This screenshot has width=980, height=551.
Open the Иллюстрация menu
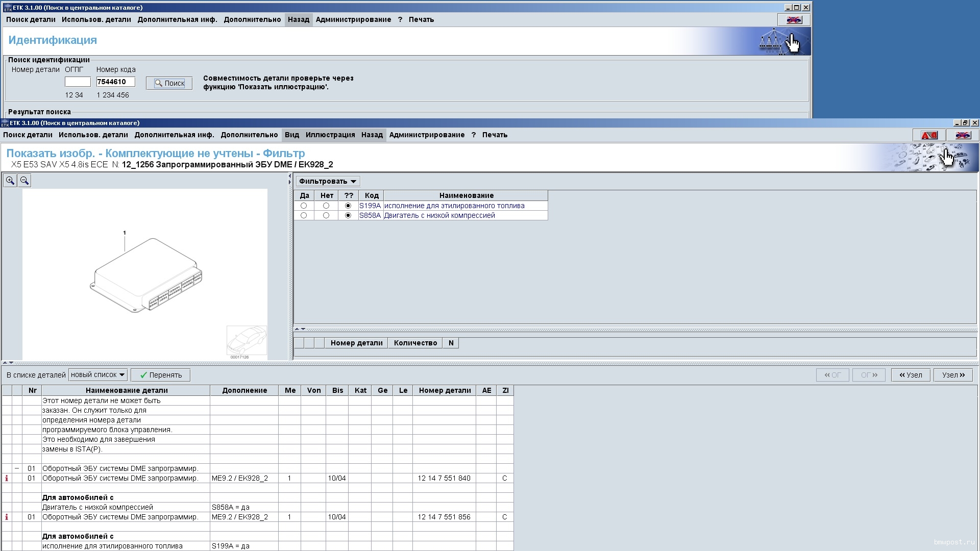point(330,135)
